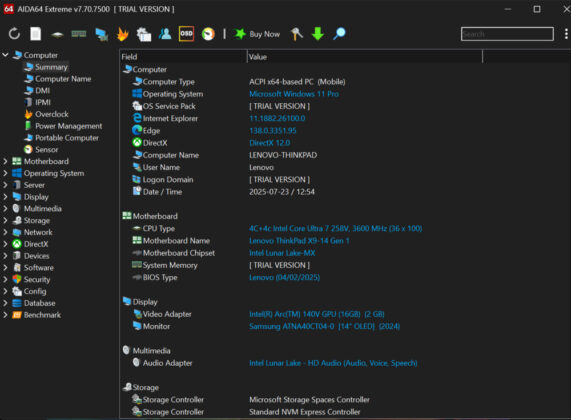Collapse the Computer tree node
The image size is (571, 420).
pyautogui.click(x=5, y=55)
